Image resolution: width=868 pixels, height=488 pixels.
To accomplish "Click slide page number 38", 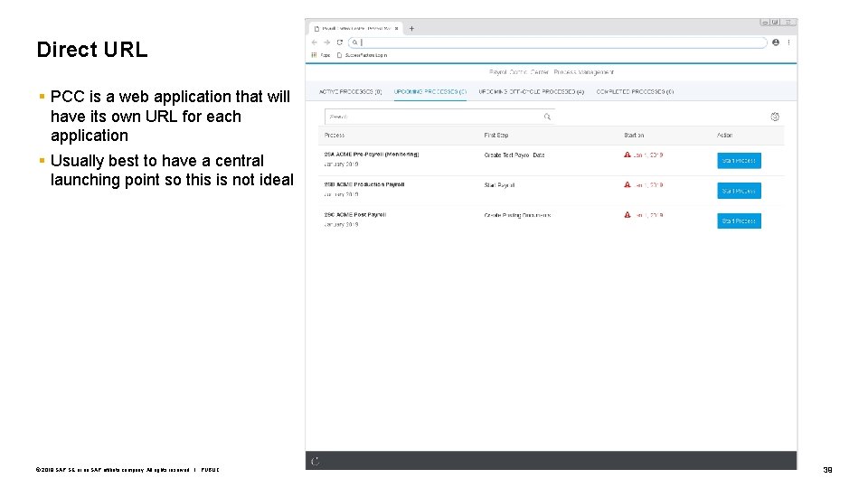I will pyautogui.click(x=827, y=470).
